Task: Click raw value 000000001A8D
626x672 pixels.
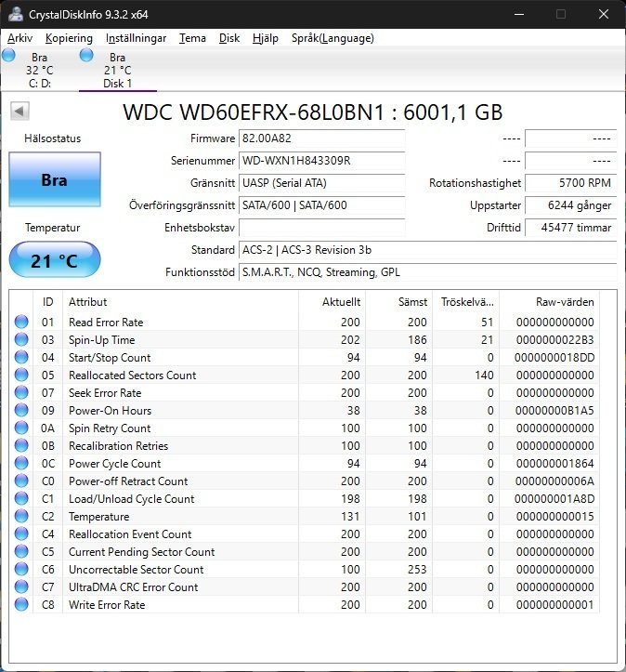Action: (x=554, y=499)
